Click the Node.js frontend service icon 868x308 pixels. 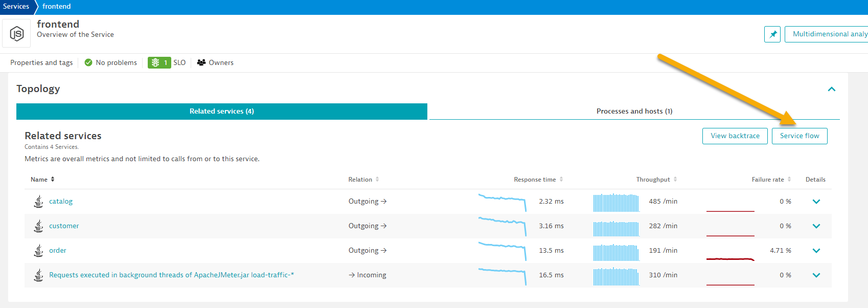16,34
